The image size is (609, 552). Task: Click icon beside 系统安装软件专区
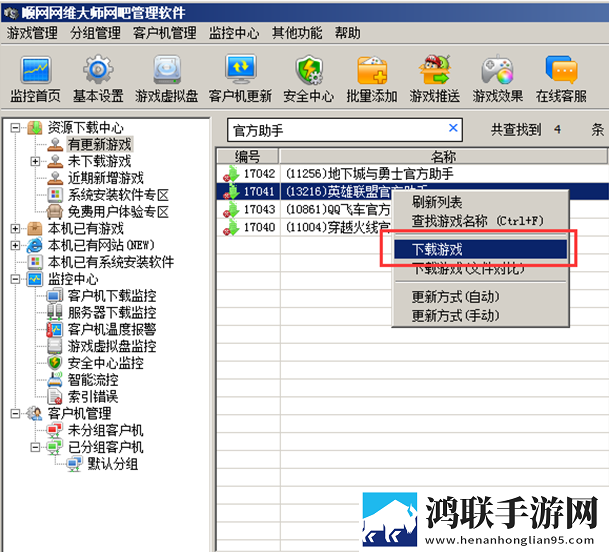pos(55,195)
